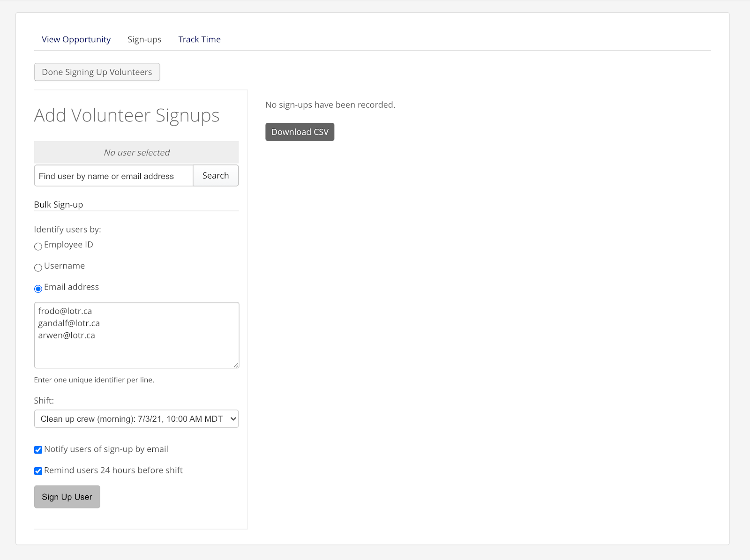Uncheck Notify users of sign-up by email
Screen dimensions: 750x560
(38, 450)
